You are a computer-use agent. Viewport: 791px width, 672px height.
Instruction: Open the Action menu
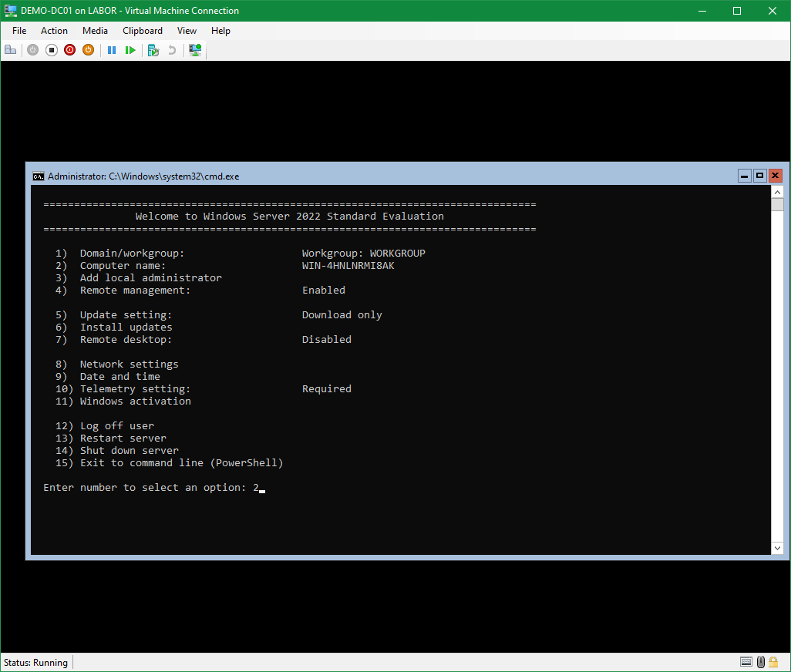54,31
